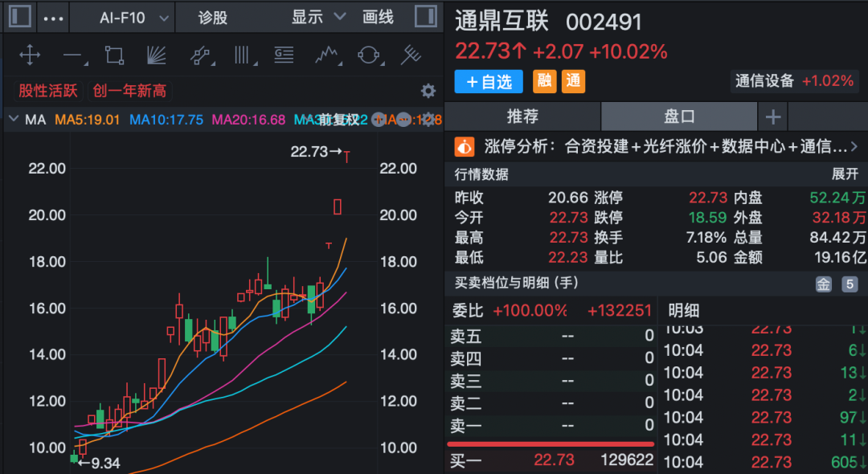Add stock with +自选 button
868x474 pixels.
(x=489, y=81)
